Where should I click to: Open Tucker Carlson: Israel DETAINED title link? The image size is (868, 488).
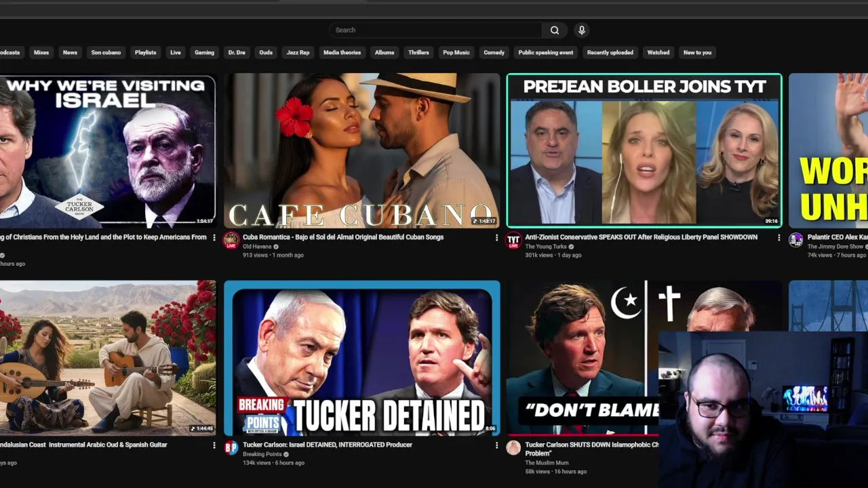[328, 445]
